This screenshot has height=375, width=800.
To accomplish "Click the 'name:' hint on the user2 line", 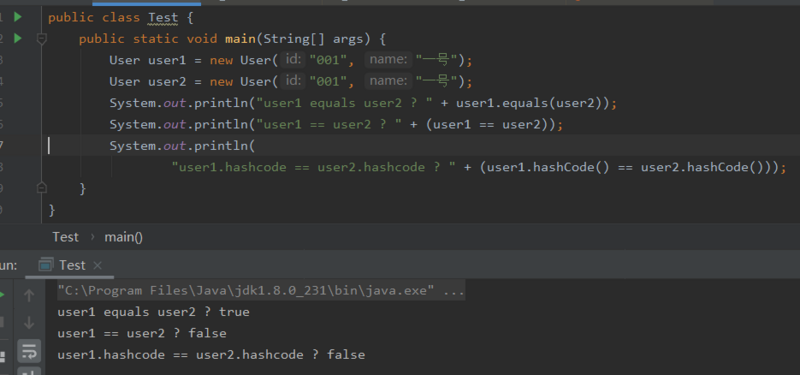I will 389,82.
